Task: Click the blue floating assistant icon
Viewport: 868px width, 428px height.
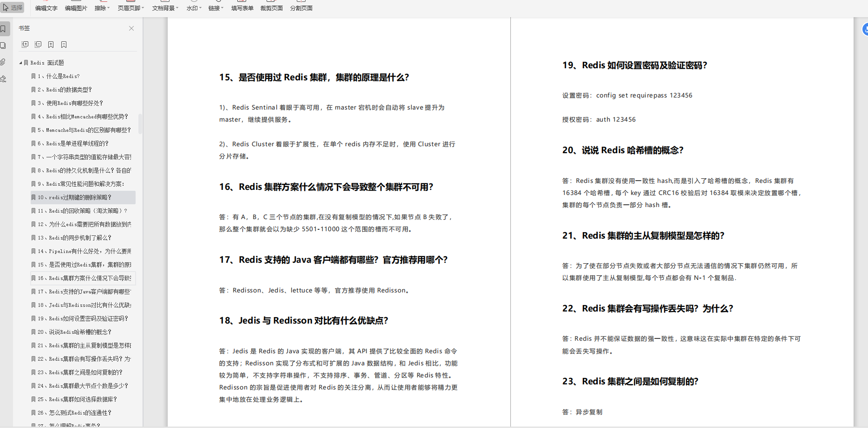Action: [x=865, y=29]
